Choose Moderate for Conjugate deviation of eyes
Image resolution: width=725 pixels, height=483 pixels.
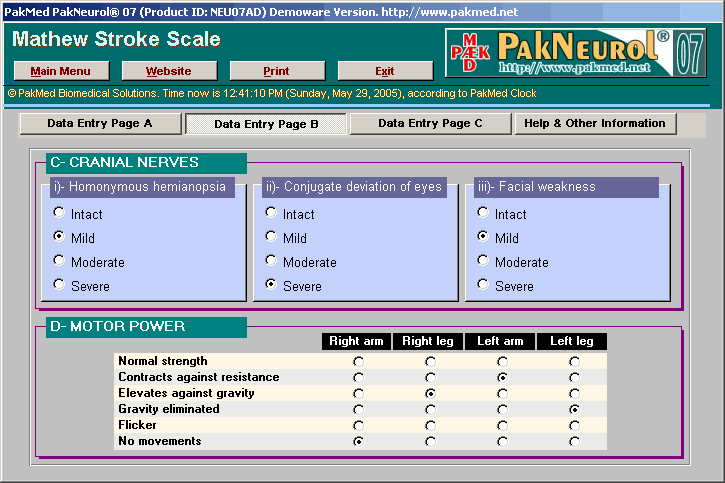pyautogui.click(x=271, y=260)
